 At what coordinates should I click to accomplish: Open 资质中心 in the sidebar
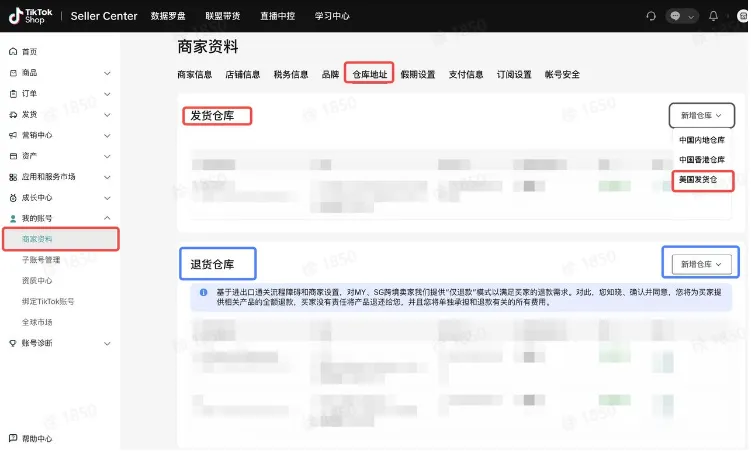[x=37, y=281]
